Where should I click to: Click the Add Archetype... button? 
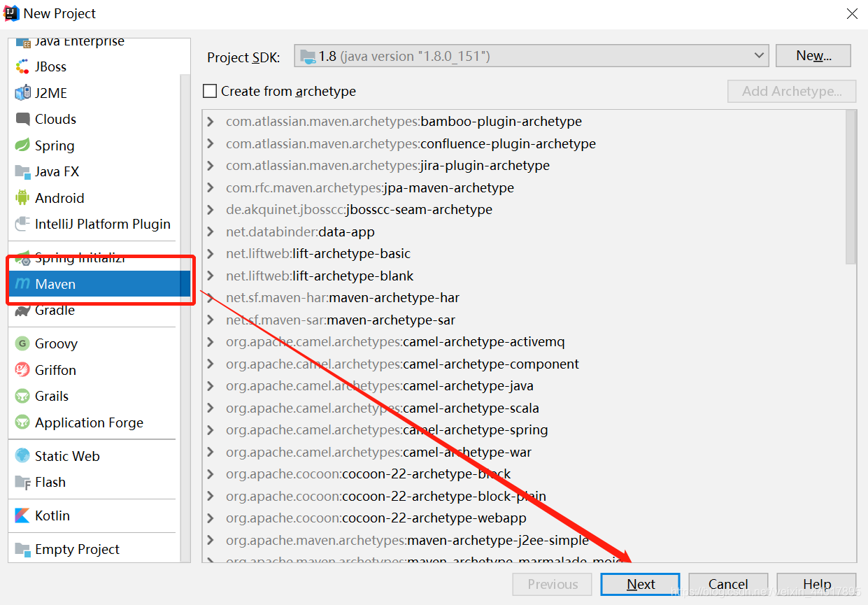point(792,91)
